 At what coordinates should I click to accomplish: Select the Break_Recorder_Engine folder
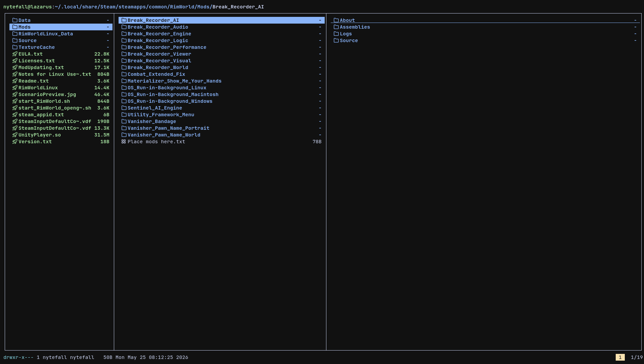[222, 34]
